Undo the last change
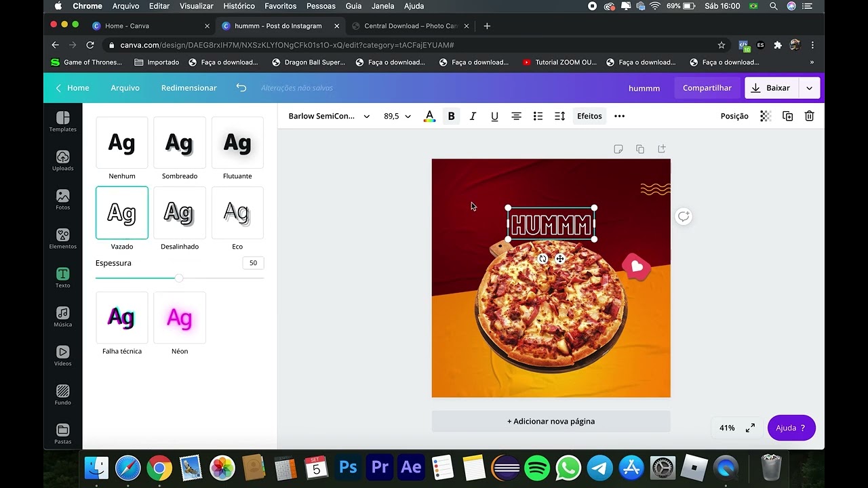The height and width of the screenshot is (488, 868). click(x=241, y=87)
